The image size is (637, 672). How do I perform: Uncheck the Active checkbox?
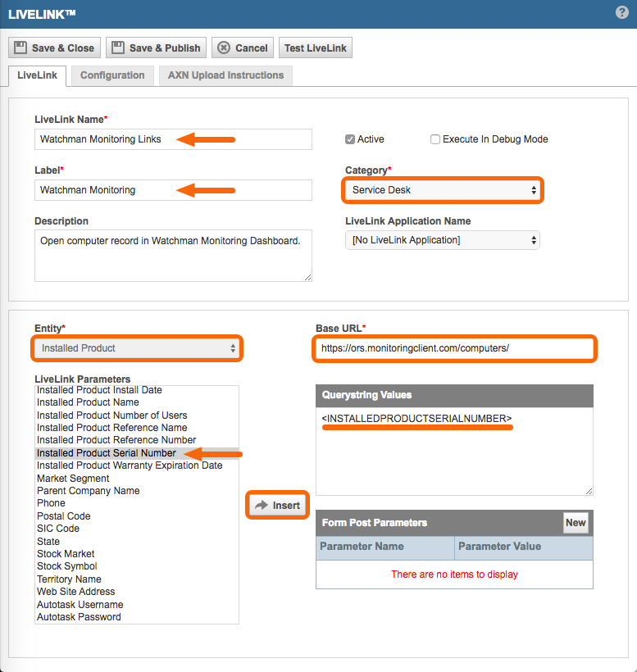pyautogui.click(x=350, y=139)
